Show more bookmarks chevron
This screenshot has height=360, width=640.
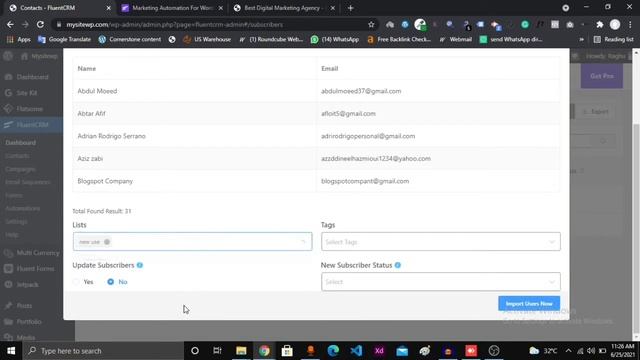pos(581,39)
